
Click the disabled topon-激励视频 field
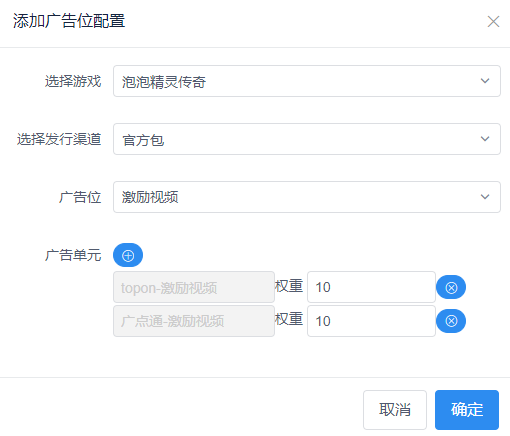pos(194,287)
